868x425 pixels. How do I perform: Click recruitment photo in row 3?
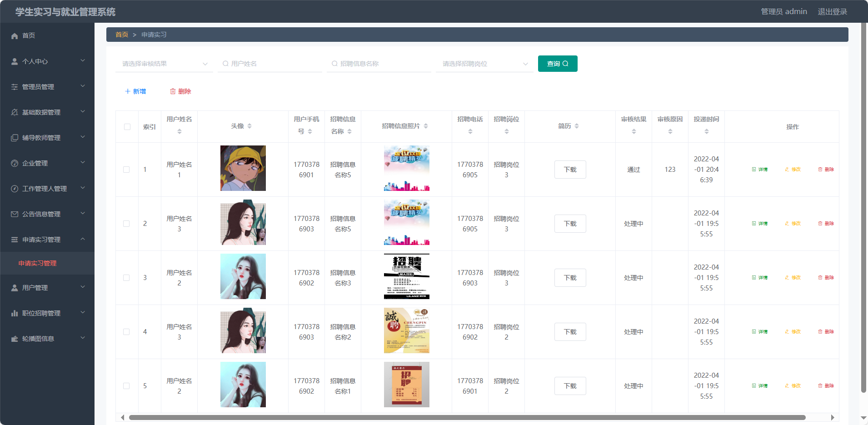pos(407,276)
